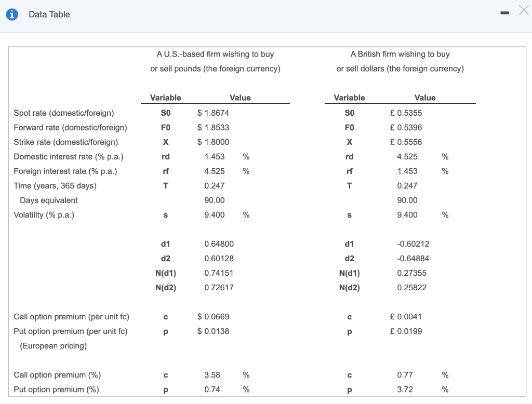Click the Variable column heading for dollars
The image size is (532, 404).
[x=349, y=98]
